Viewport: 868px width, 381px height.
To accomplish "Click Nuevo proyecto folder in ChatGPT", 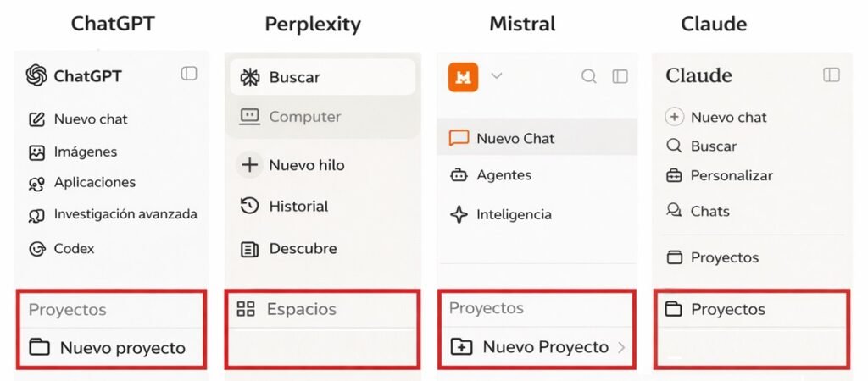I will click(x=40, y=347).
